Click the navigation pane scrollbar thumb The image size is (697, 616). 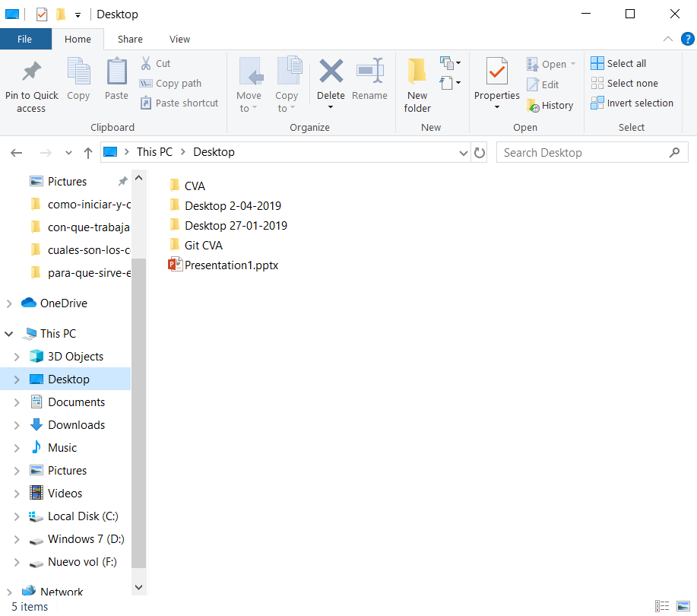click(x=138, y=413)
